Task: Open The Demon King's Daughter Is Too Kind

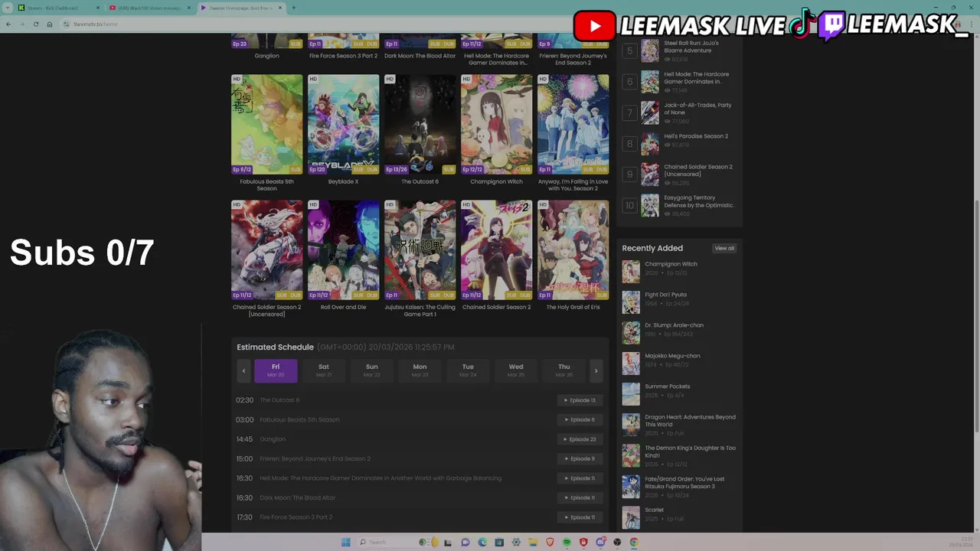Action: coord(690,452)
